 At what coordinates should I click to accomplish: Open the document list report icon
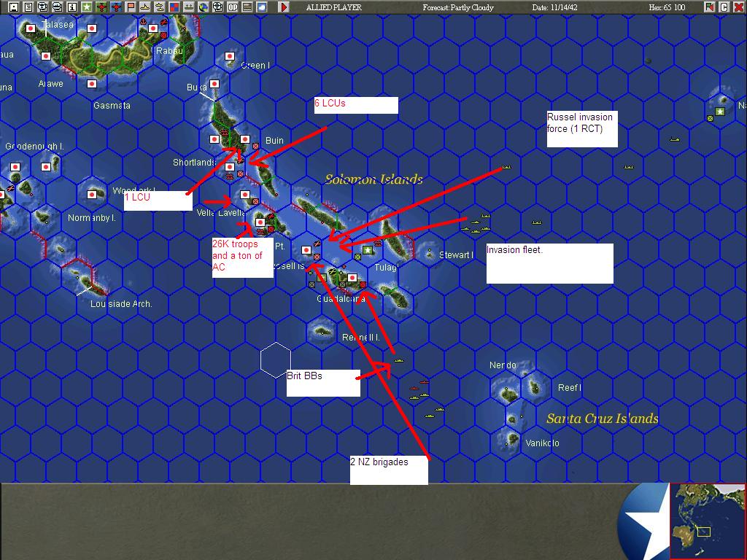(x=28, y=7)
